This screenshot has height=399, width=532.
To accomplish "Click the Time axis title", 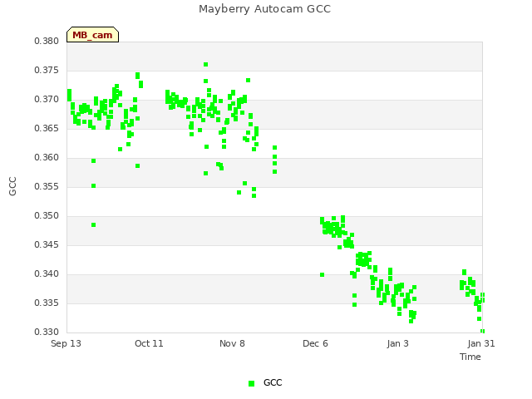I will click(470, 357).
